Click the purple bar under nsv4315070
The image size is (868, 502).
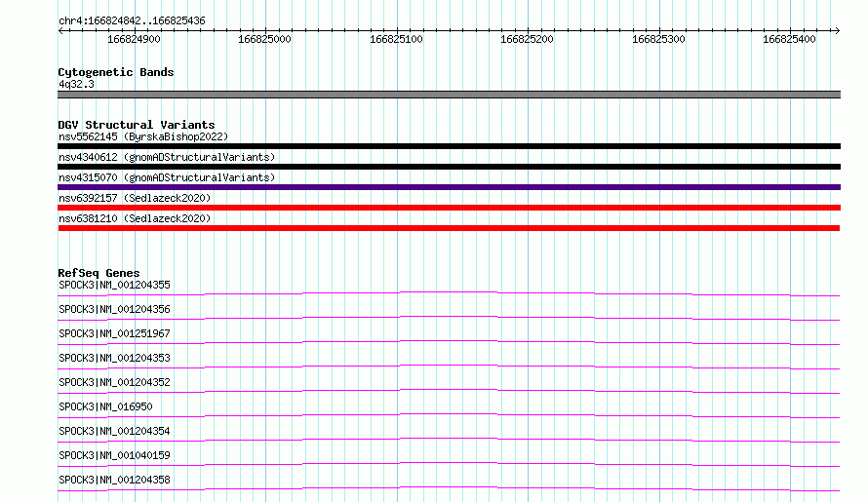(x=449, y=187)
